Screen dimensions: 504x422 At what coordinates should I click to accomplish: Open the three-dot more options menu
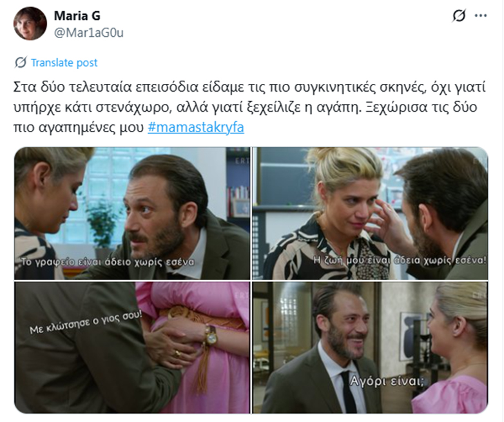[x=481, y=15]
